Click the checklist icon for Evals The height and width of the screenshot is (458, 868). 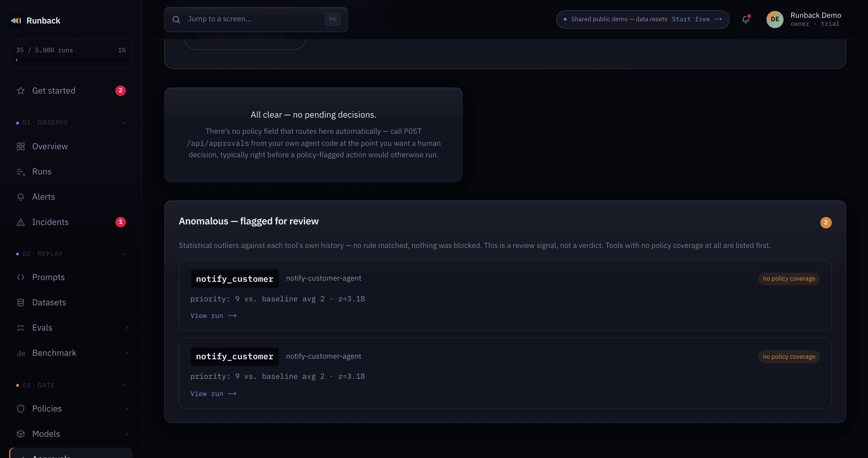(21, 328)
